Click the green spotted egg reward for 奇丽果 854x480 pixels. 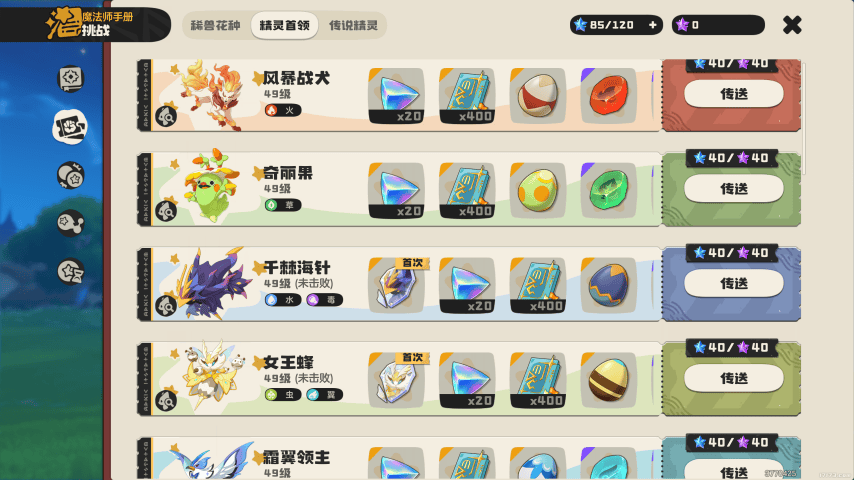click(538, 191)
